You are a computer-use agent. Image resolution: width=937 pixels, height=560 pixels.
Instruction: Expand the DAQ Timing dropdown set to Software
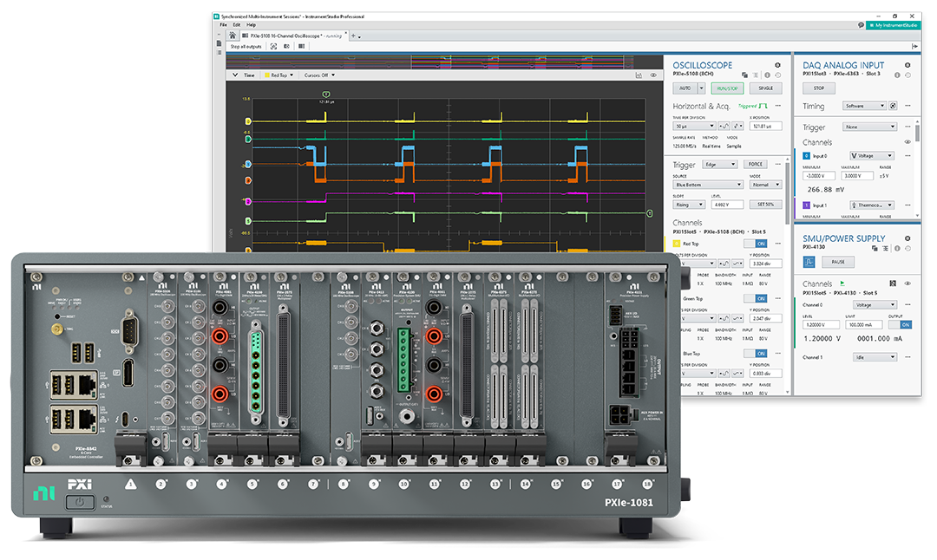point(865,106)
